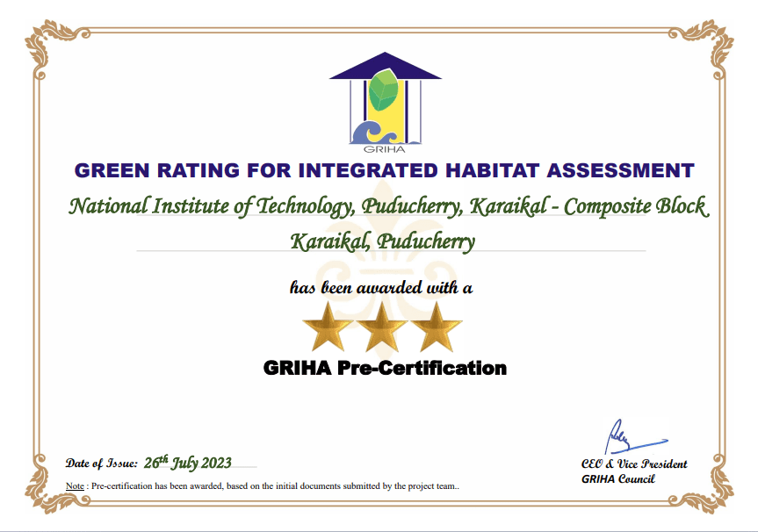Viewport: 758px width, 532px height.
Task: Click the note sentence about pre-certification documents
Action: pyautogui.click(x=275, y=486)
